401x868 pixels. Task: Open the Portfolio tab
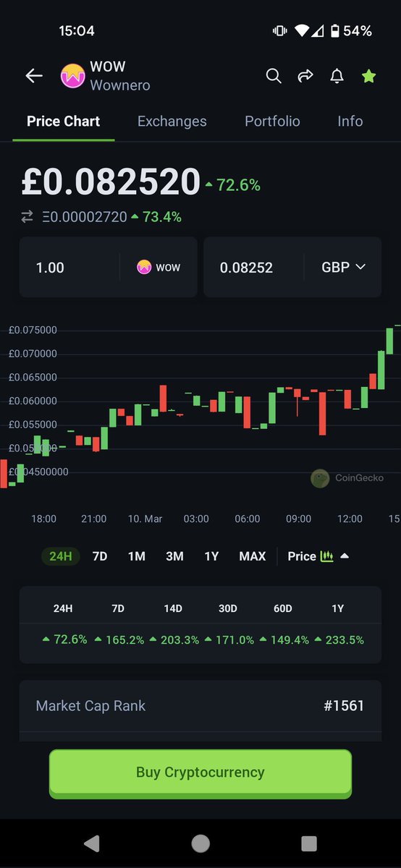[272, 122]
